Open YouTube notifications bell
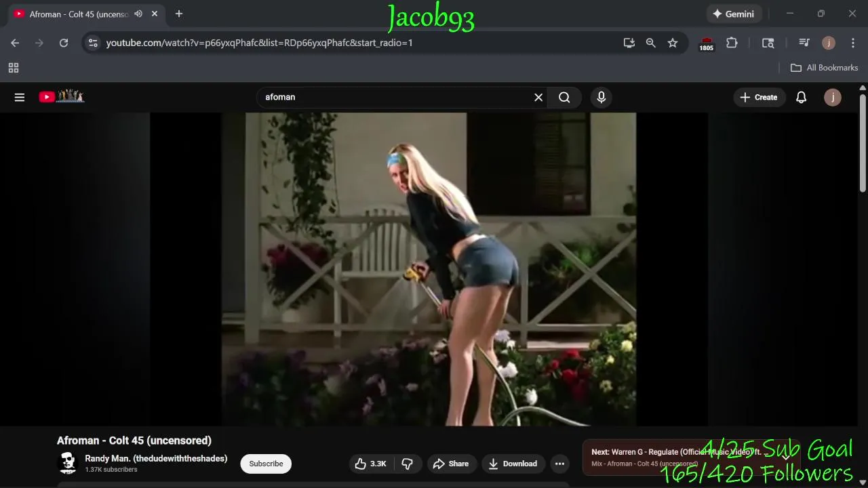 [801, 97]
